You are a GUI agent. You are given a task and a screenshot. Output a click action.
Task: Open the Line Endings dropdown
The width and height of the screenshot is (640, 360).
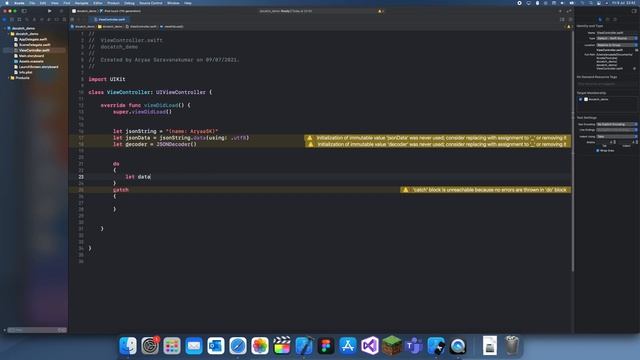coord(617,130)
